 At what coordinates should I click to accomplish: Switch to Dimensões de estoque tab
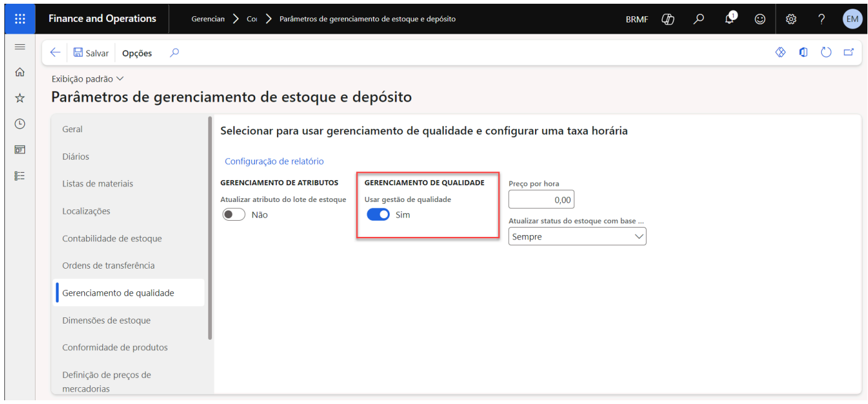point(106,320)
